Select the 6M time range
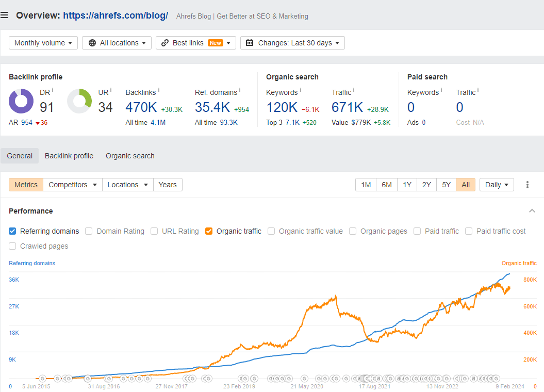This screenshot has width=544, height=392. (x=387, y=184)
